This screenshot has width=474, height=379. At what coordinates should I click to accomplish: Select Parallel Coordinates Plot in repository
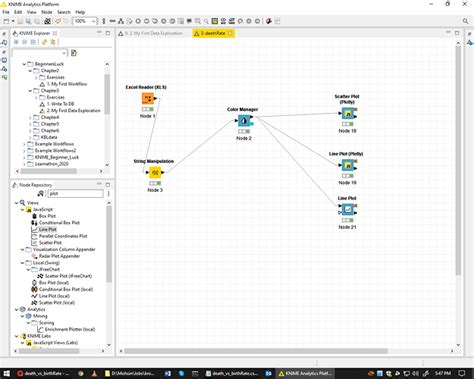tap(63, 236)
